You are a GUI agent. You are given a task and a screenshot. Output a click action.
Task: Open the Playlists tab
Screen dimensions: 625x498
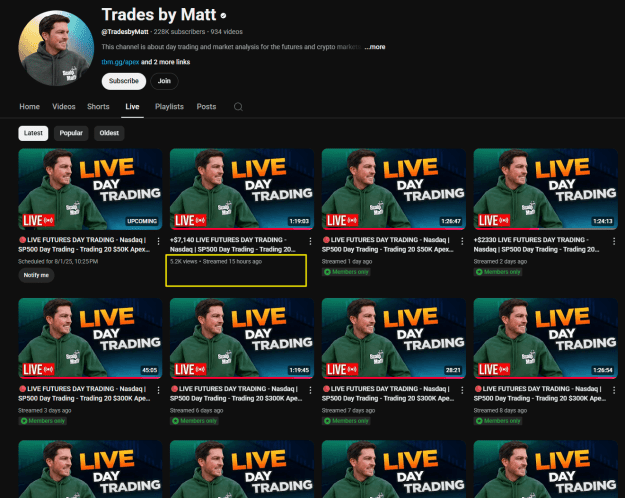click(169, 106)
